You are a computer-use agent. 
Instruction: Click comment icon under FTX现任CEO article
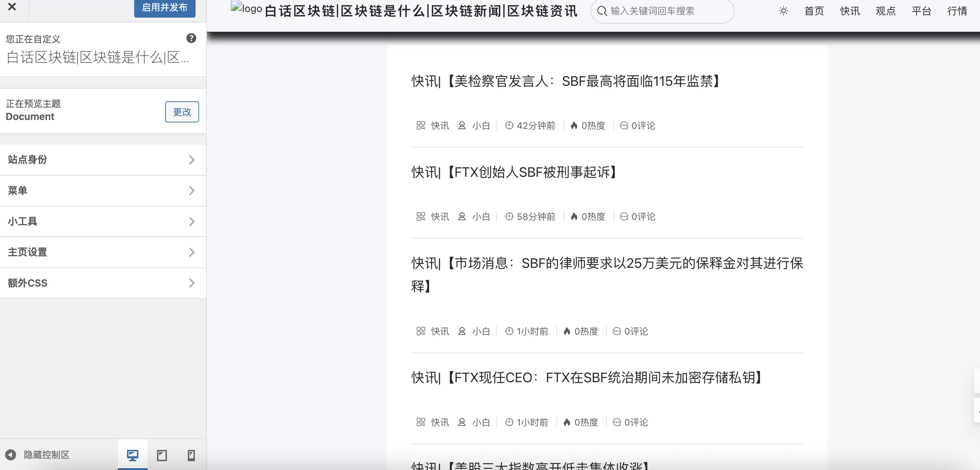617,422
